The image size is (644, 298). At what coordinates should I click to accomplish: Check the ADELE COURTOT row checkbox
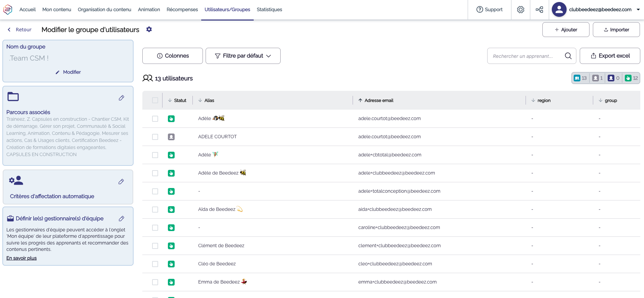pos(155,137)
